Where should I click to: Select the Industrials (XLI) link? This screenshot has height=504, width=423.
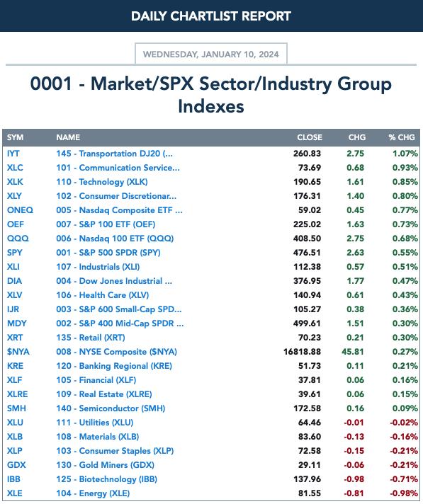click(98, 267)
